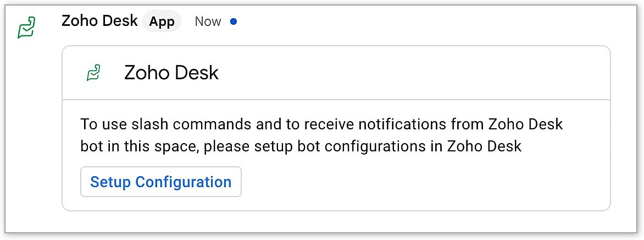The height and width of the screenshot is (240, 644).
Task: Click the App badge next to sender name
Action: 162,21
